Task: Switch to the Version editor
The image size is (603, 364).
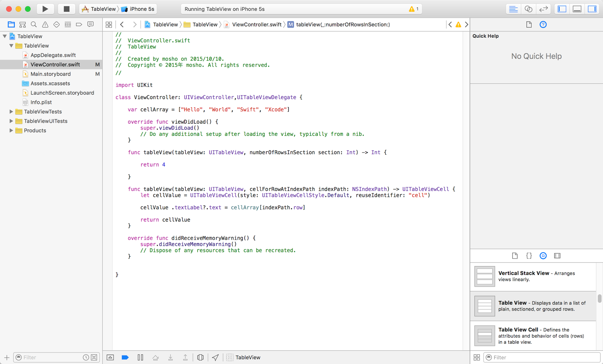Action: (543, 9)
